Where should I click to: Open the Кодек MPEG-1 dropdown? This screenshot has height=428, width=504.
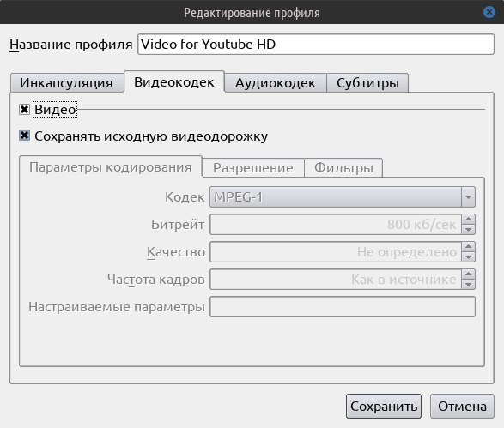(x=343, y=196)
